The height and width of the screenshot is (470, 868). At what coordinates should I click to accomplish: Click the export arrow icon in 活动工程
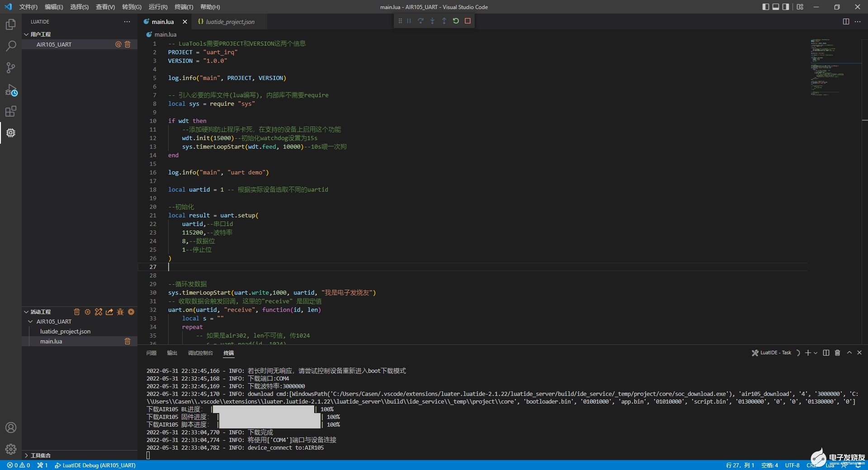point(109,312)
